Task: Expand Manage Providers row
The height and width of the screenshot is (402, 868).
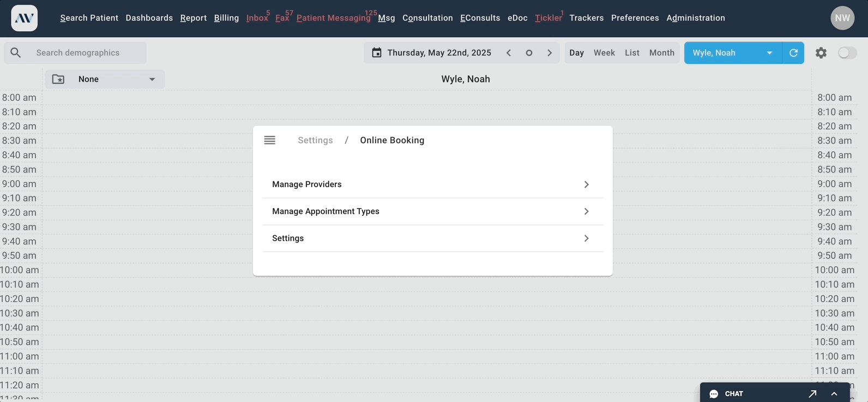Action: coord(433,185)
